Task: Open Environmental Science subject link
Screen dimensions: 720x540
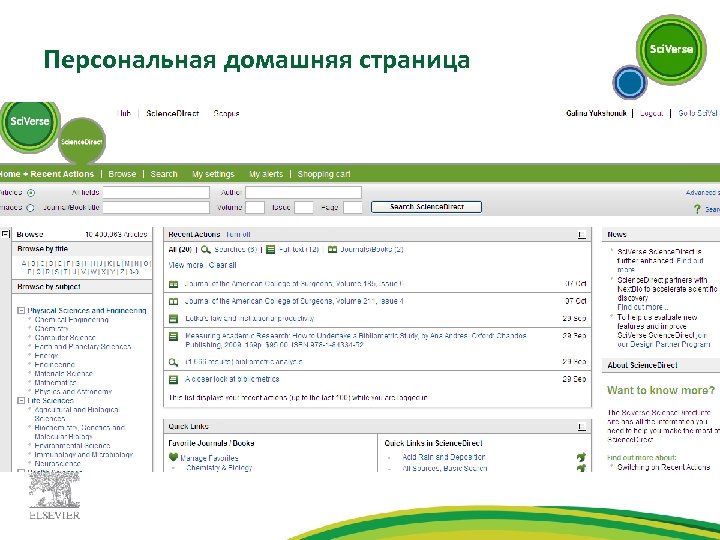Action: click(72, 445)
